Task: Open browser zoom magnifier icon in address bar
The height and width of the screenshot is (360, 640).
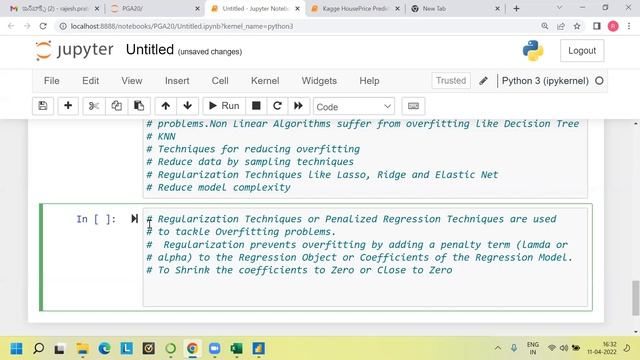Action: [545, 26]
